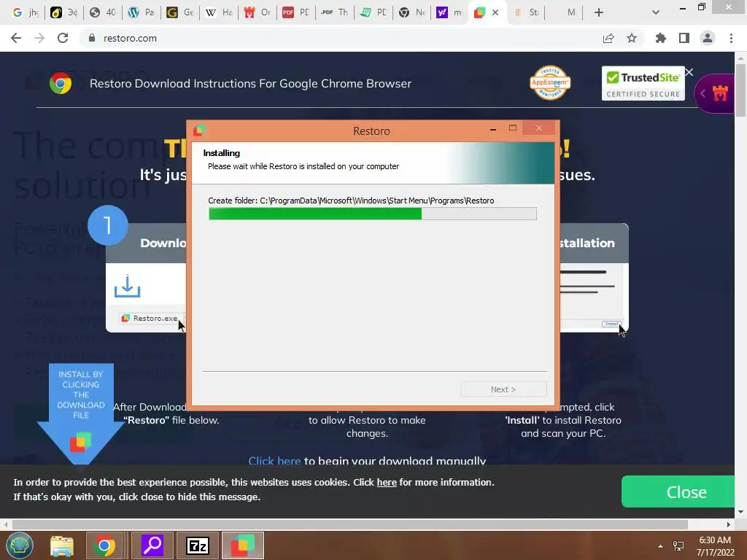Go forward with the browser forward arrow
747x560 pixels.
click(39, 38)
